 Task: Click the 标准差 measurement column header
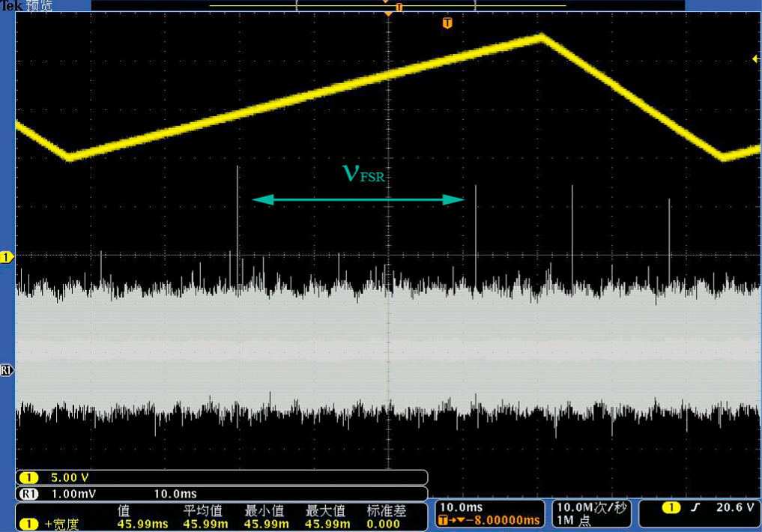(x=386, y=511)
